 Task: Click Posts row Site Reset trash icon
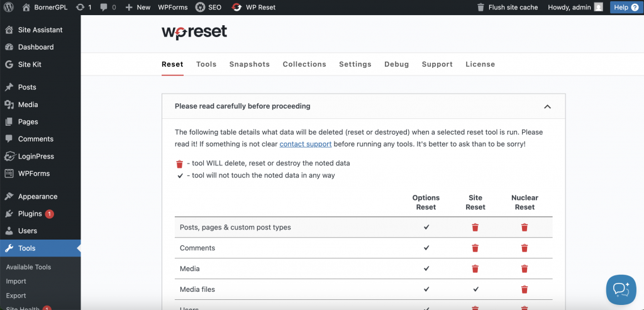[x=475, y=227]
